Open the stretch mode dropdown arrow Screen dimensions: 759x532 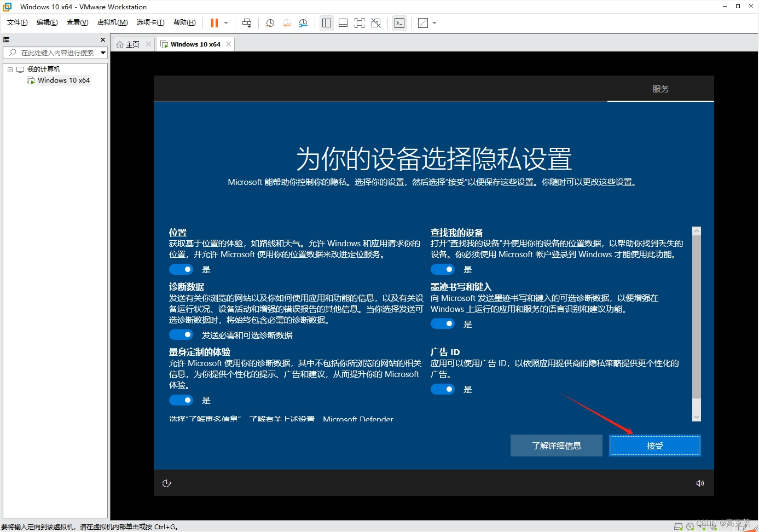click(x=434, y=23)
